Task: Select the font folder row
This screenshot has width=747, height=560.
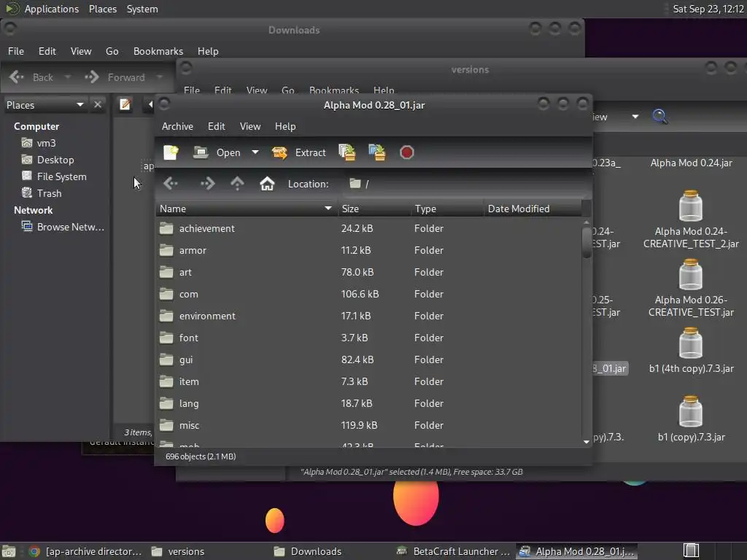Action: point(368,338)
